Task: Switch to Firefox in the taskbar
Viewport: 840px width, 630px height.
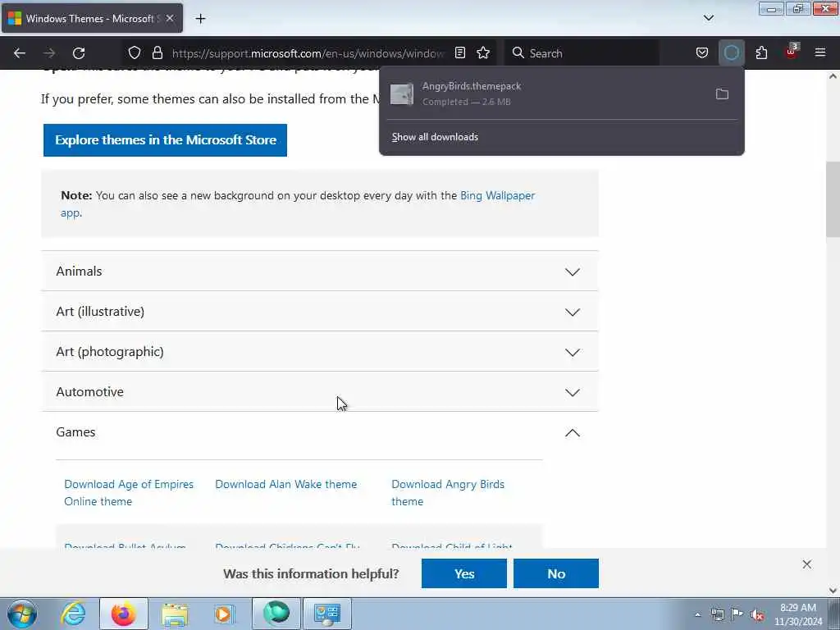Action: [x=124, y=614]
